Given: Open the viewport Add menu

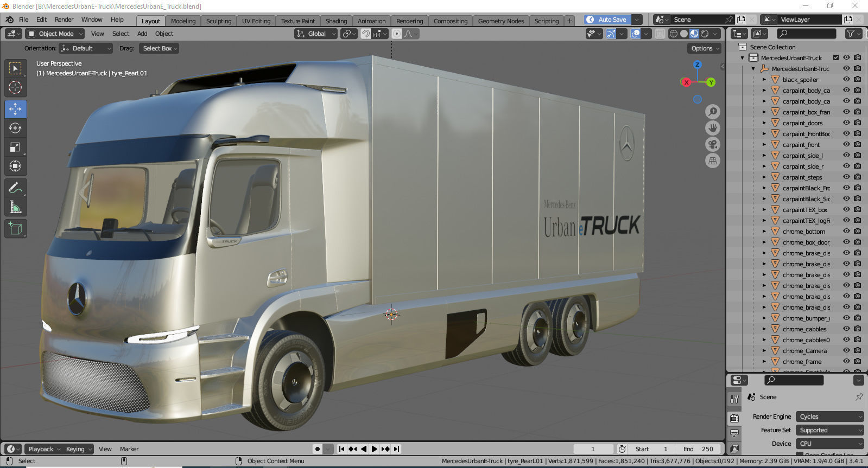Looking at the screenshot, I should (142, 34).
